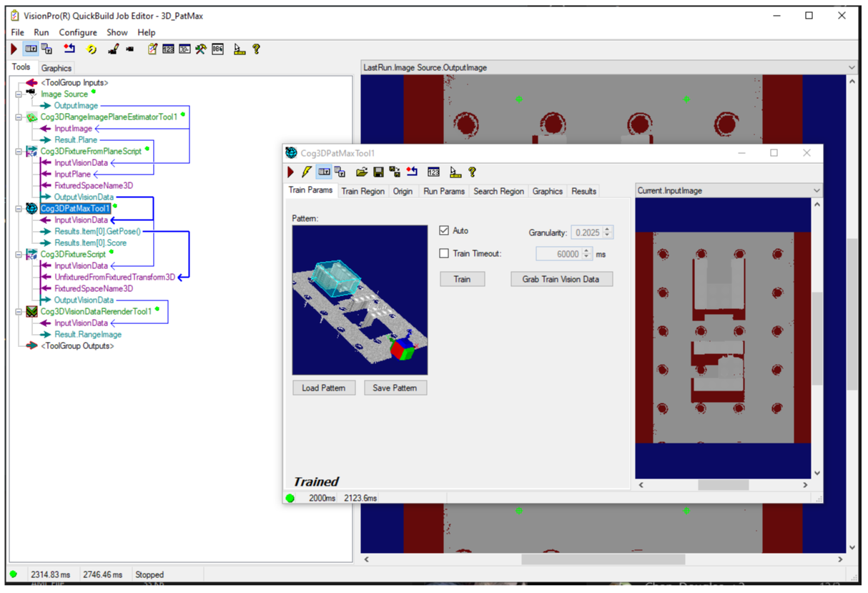
Task: Click the camera icon in main toolbar
Action: coord(129,49)
